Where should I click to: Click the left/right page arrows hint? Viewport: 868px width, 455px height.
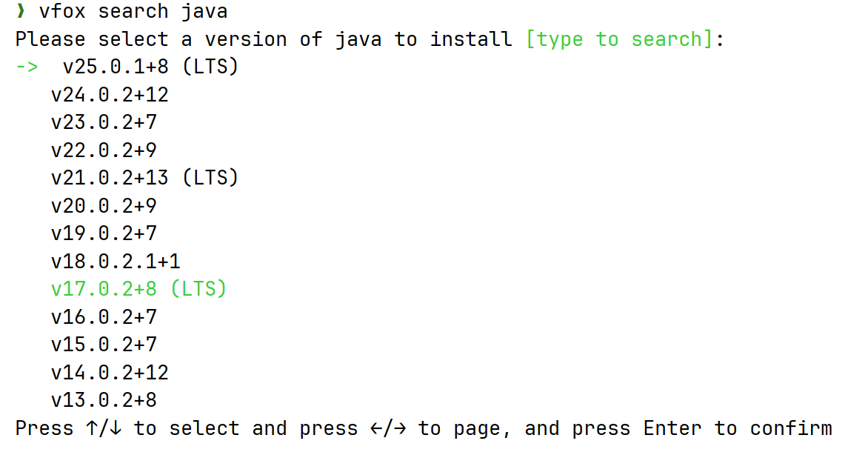(x=387, y=429)
